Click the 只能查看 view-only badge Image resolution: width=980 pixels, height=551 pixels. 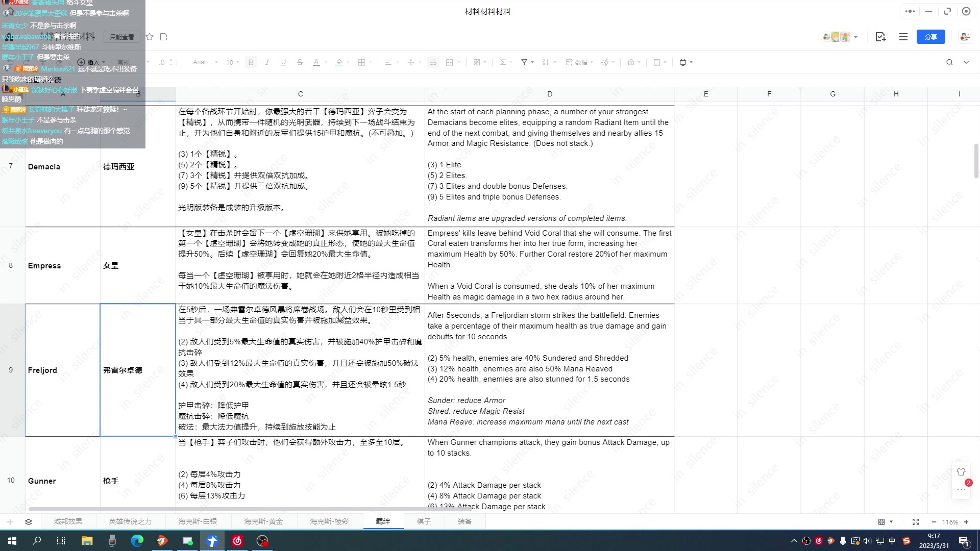pos(122,37)
